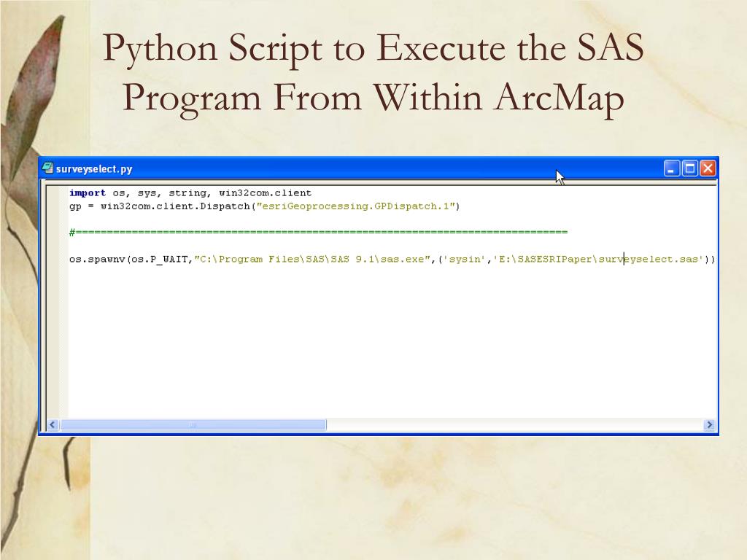Image resolution: width=747 pixels, height=560 pixels.
Task: Click 'os.P_WAIT' argument in code
Action: point(160,259)
